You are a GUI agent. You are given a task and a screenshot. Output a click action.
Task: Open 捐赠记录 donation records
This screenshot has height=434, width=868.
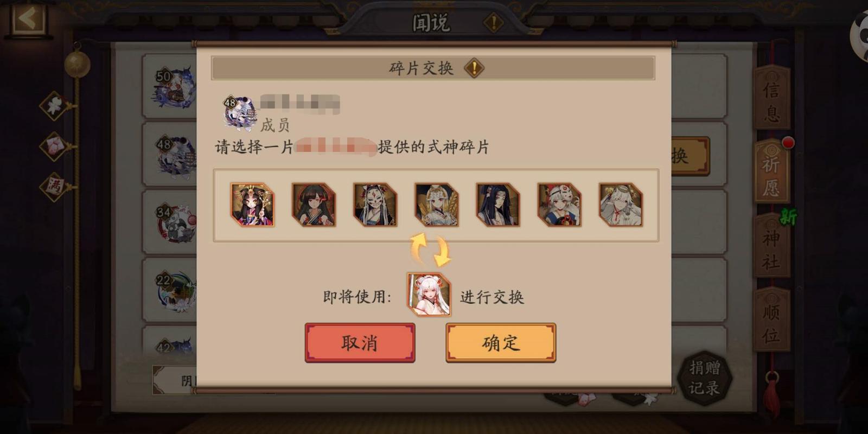click(705, 378)
